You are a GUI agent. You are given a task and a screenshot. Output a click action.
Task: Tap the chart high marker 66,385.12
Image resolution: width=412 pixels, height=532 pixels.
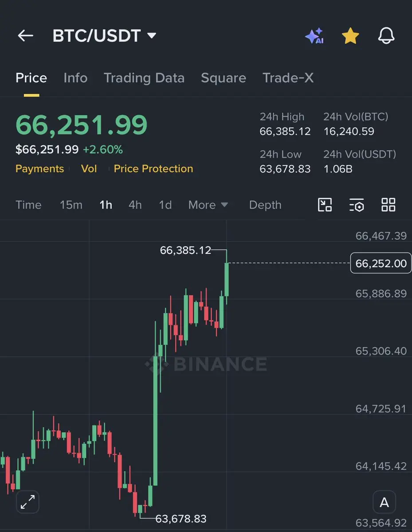pyautogui.click(x=185, y=250)
